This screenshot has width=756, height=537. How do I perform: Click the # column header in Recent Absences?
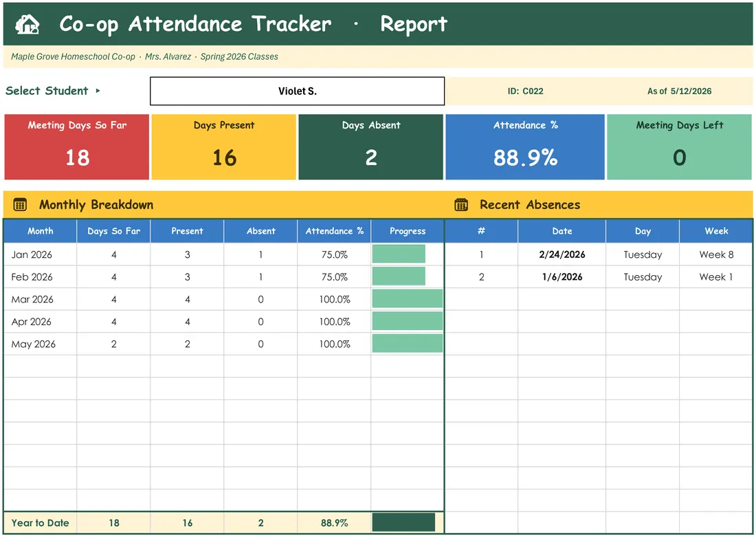[x=481, y=231]
